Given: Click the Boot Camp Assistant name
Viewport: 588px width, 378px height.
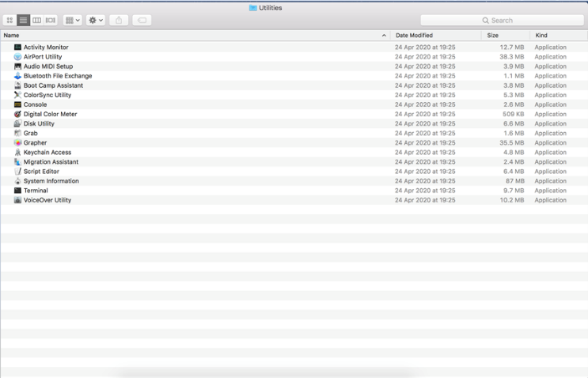Looking at the screenshot, I should pyautogui.click(x=53, y=85).
